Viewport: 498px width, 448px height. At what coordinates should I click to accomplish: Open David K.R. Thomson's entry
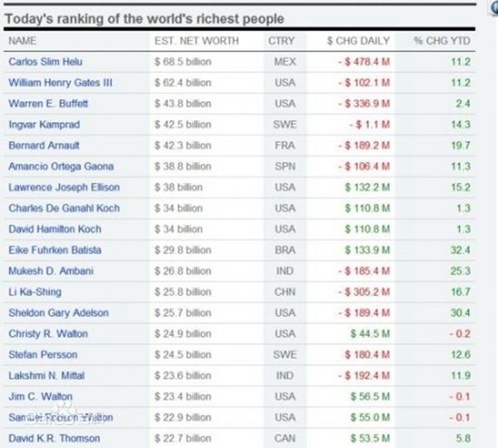click(54, 438)
